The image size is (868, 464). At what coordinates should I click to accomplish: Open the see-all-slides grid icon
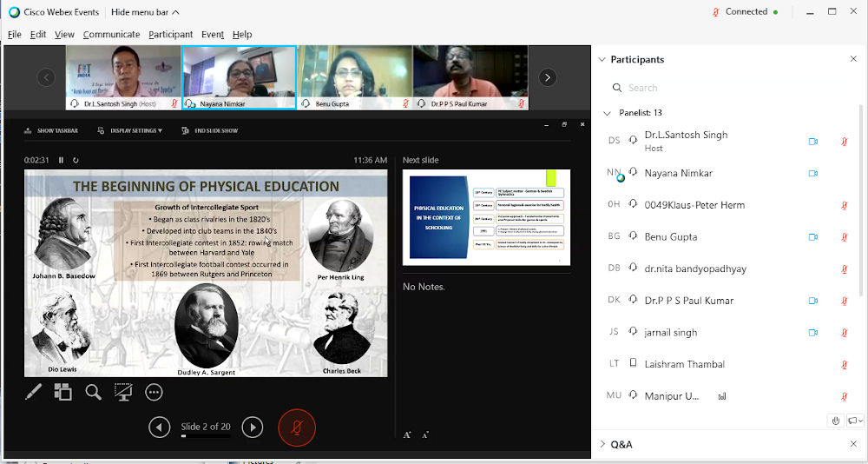pyautogui.click(x=63, y=392)
